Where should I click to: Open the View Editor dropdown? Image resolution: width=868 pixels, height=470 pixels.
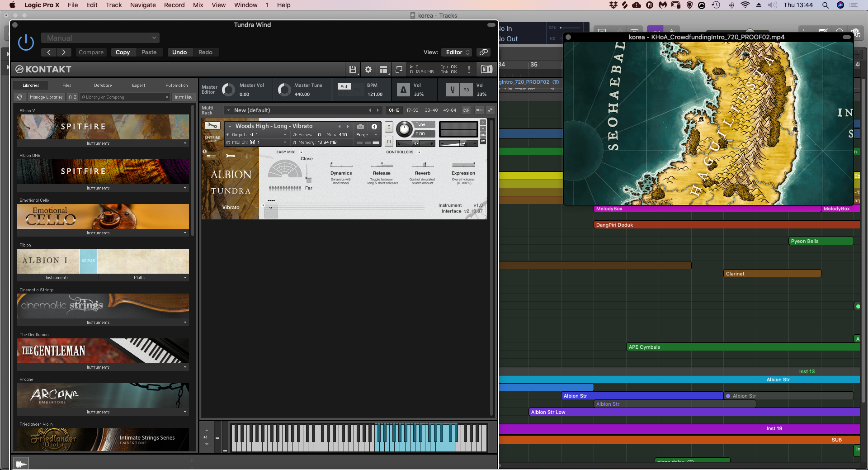point(457,52)
